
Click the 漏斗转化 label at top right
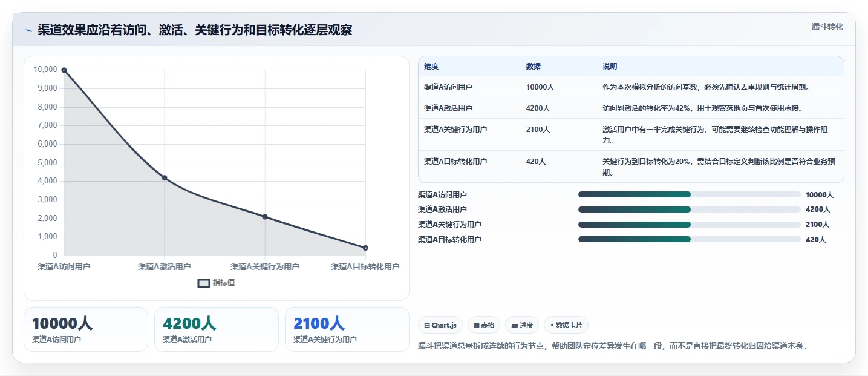tap(827, 27)
